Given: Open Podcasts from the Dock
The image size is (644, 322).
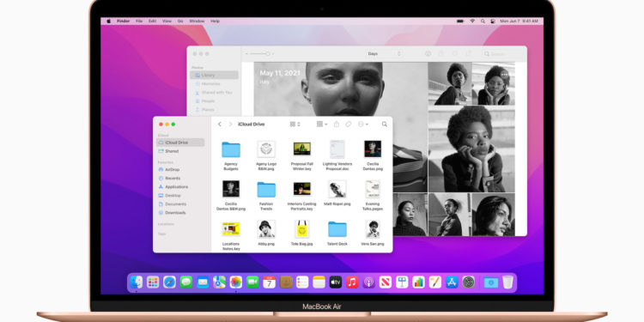Looking at the screenshot, I should (369, 283).
